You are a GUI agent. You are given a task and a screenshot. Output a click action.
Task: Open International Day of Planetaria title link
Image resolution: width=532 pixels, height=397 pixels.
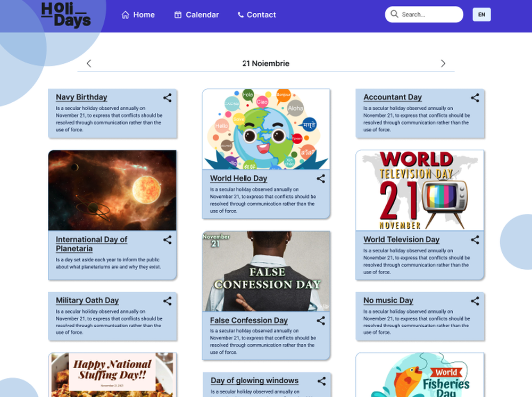(92, 244)
